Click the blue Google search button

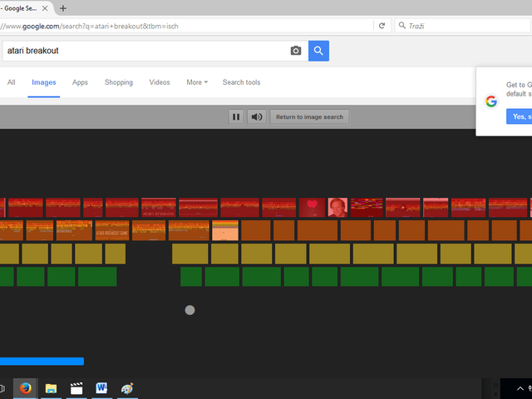318,51
